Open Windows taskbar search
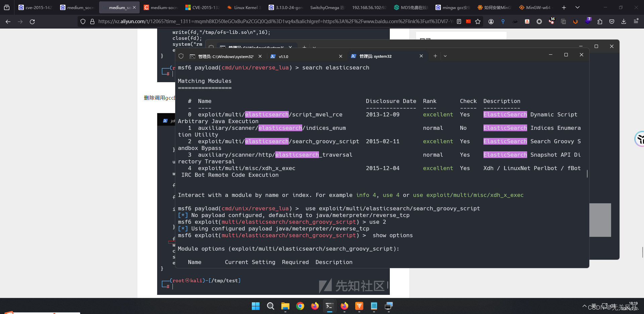This screenshot has width=644, height=314. point(270,306)
